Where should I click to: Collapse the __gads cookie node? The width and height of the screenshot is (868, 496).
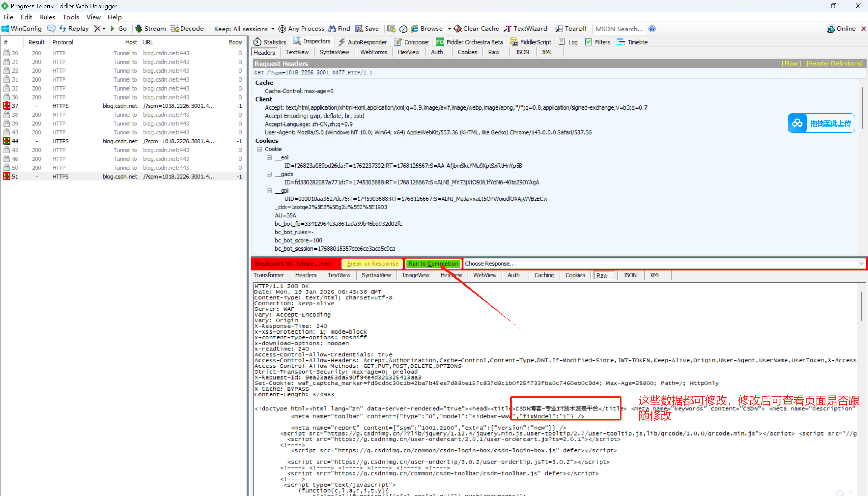269,174
